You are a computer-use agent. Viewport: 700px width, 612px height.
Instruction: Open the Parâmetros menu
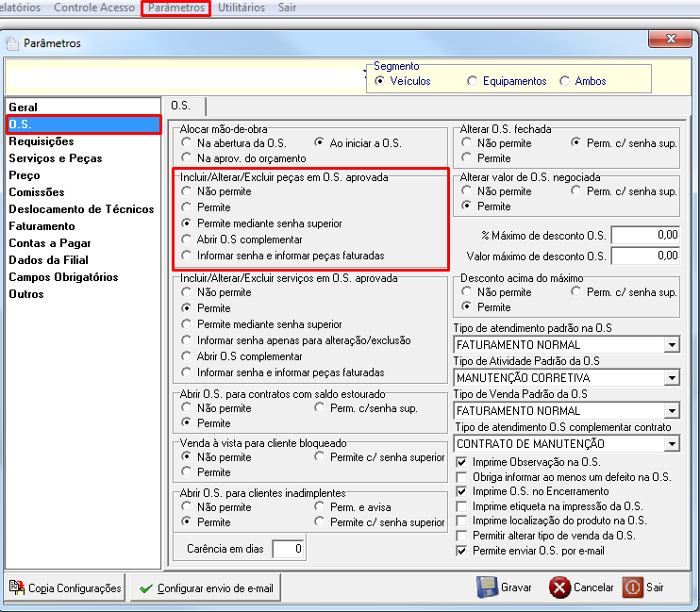175,8
